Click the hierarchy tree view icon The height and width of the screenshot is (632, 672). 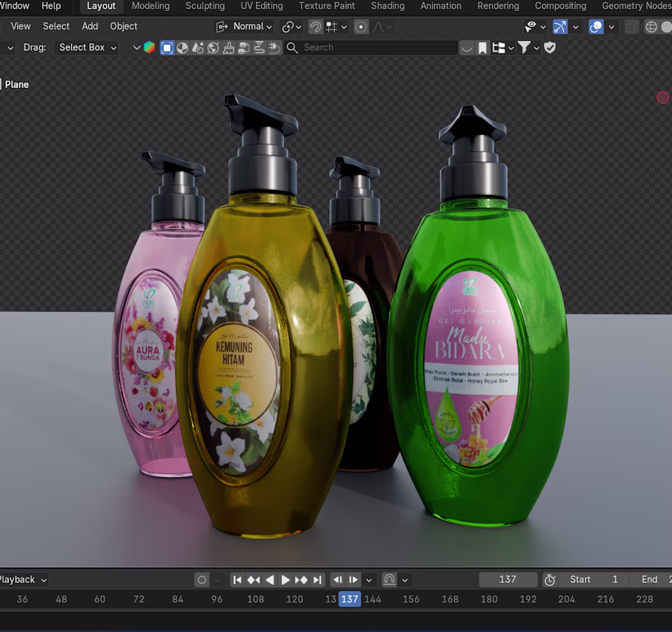pos(499,48)
